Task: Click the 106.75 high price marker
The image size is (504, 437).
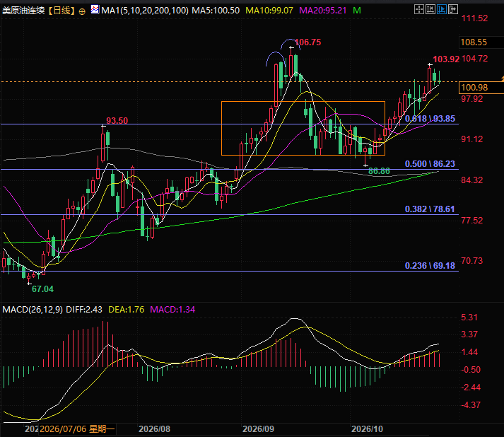Action: (x=308, y=42)
